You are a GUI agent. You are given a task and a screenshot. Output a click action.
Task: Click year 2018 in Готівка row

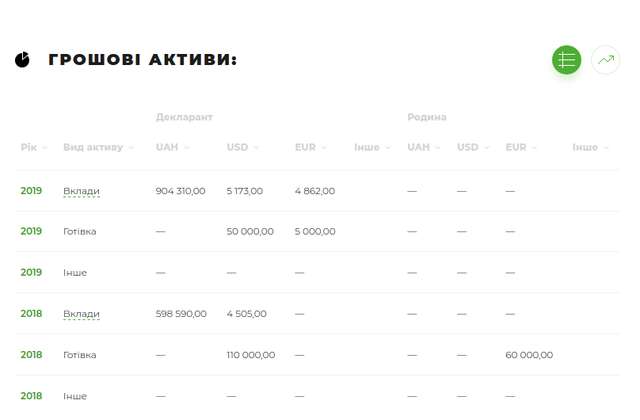pos(31,354)
